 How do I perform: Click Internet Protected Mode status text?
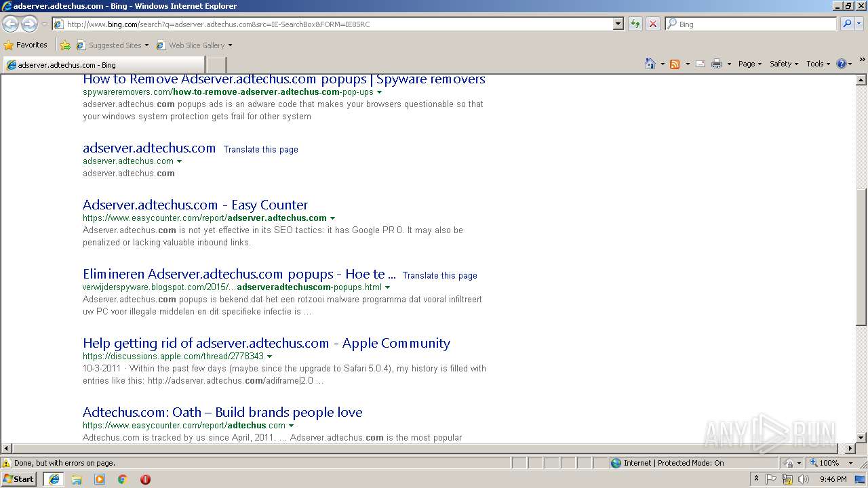[x=673, y=463]
